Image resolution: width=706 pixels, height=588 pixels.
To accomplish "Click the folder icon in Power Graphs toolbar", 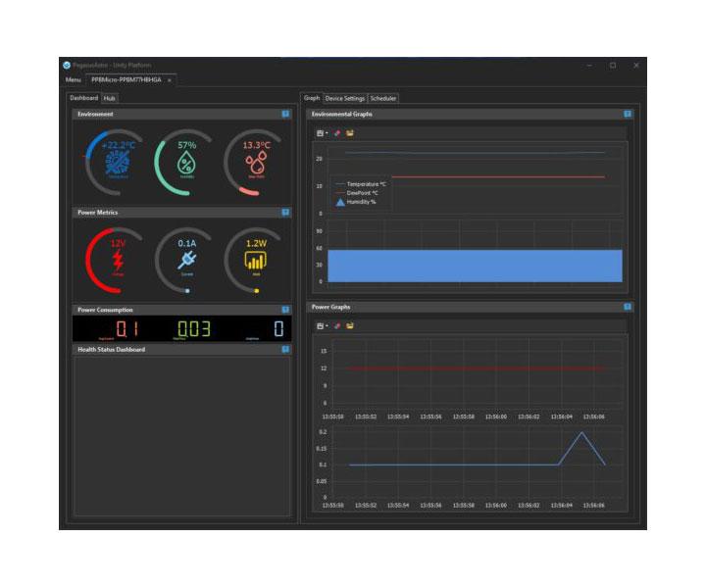I will pyautogui.click(x=350, y=325).
